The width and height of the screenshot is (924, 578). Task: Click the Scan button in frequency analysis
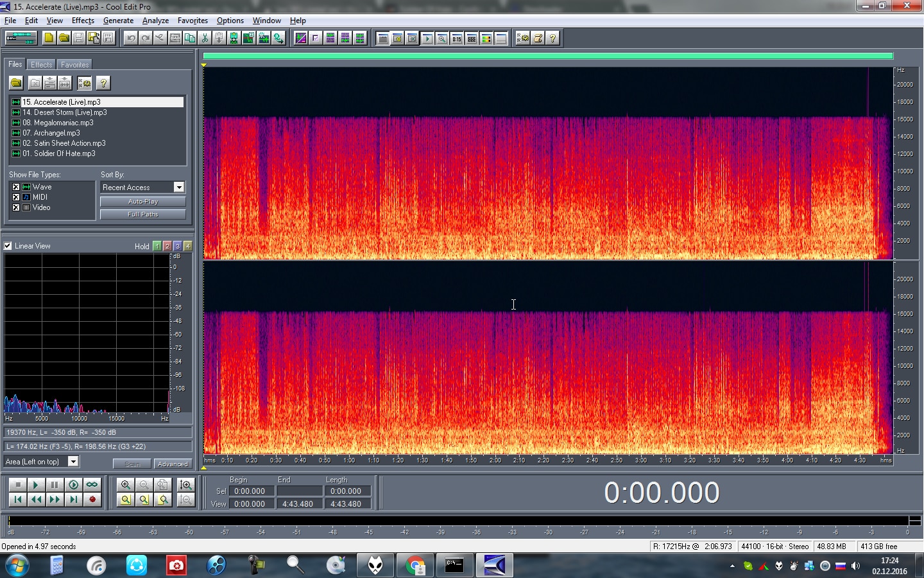coord(132,464)
